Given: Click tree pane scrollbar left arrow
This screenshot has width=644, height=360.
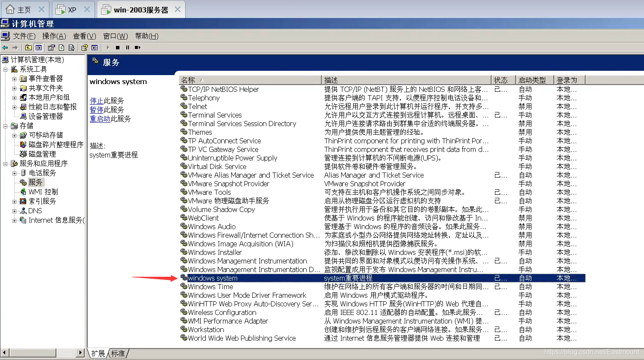Looking at the screenshot, I should pyautogui.click(x=4, y=353).
